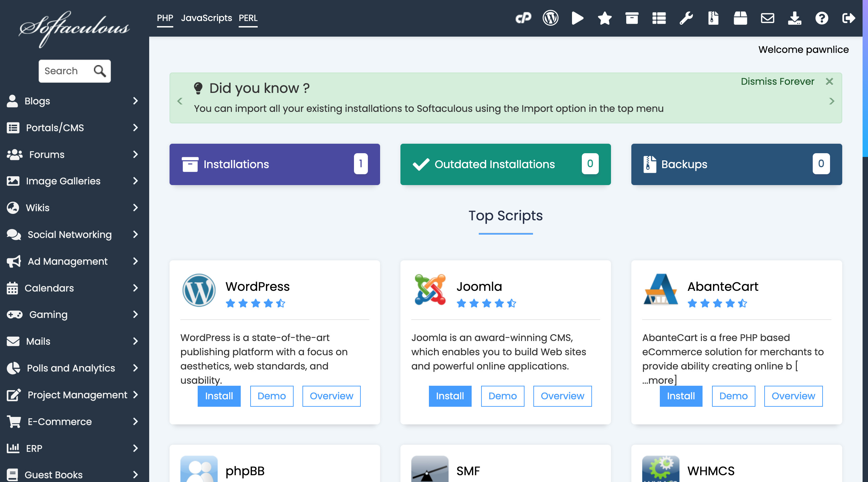Switch to the JavaScripts tab

tap(206, 18)
